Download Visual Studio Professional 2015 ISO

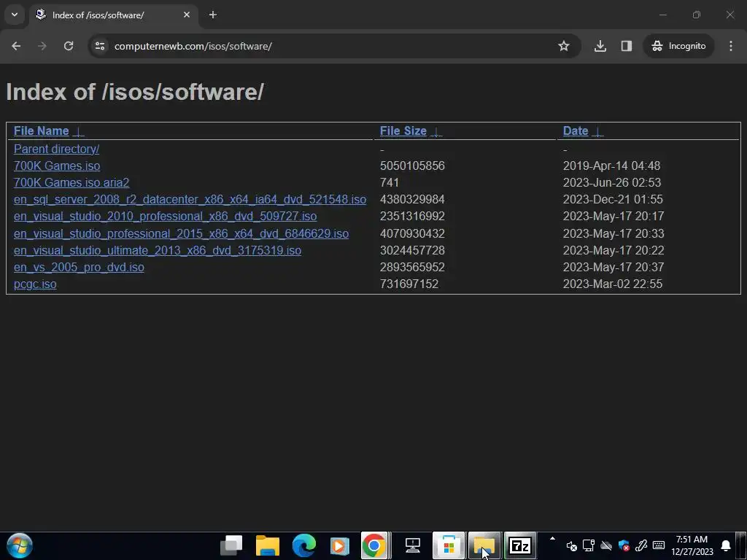pyautogui.click(x=181, y=234)
